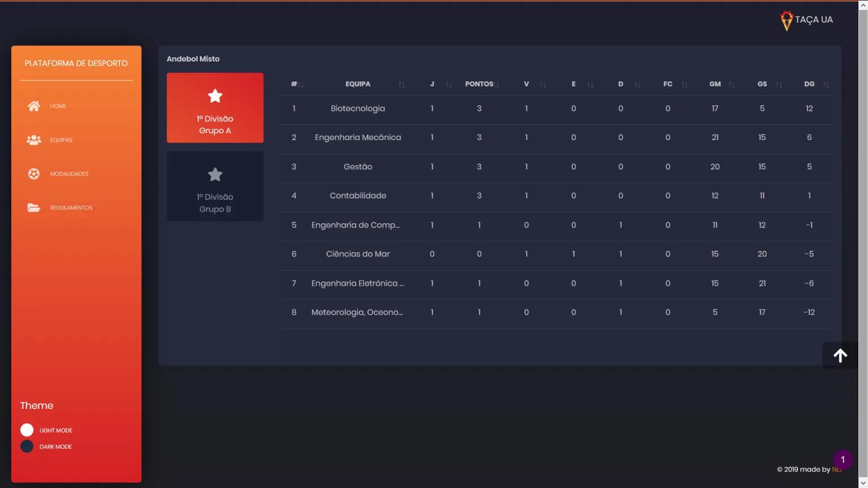Click the Biotecnologia team name
Screen dimensions: 868x488
(358, 108)
